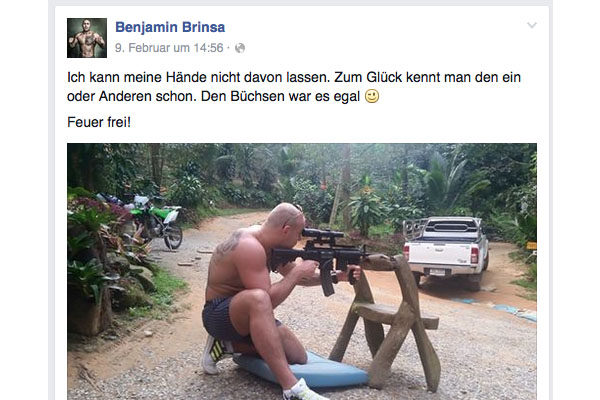Click the smiley emoji in the post
The height and width of the screenshot is (400, 600).
click(x=372, y=96)
